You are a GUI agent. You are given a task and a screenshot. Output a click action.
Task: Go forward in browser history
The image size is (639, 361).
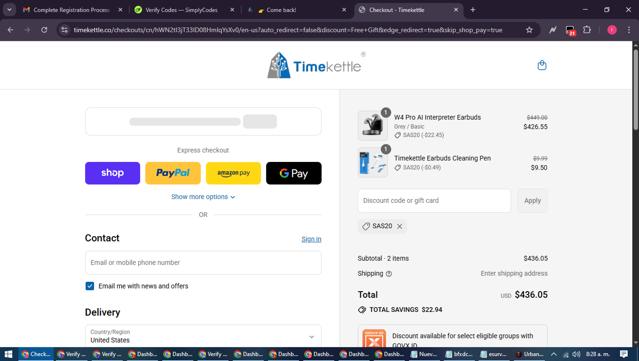(27, 30)
